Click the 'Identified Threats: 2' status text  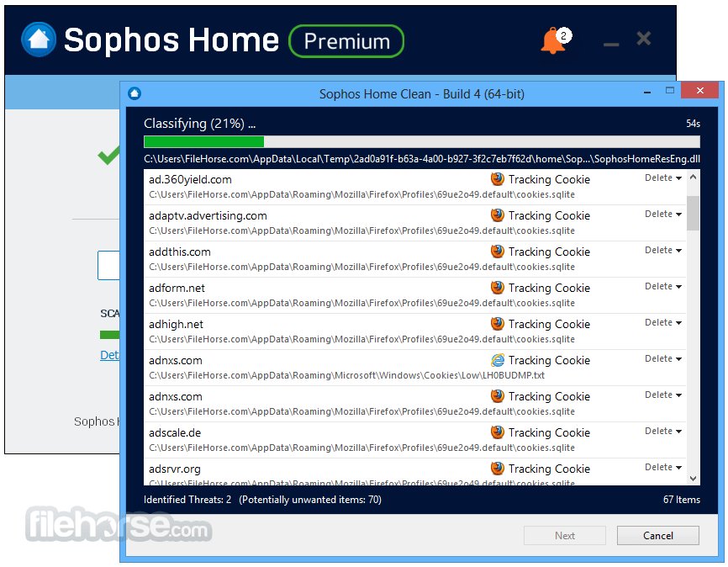pos(187,500)
